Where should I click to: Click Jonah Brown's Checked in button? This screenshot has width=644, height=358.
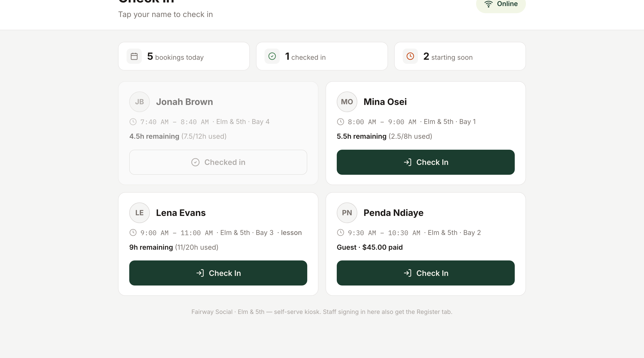(218, 162)
